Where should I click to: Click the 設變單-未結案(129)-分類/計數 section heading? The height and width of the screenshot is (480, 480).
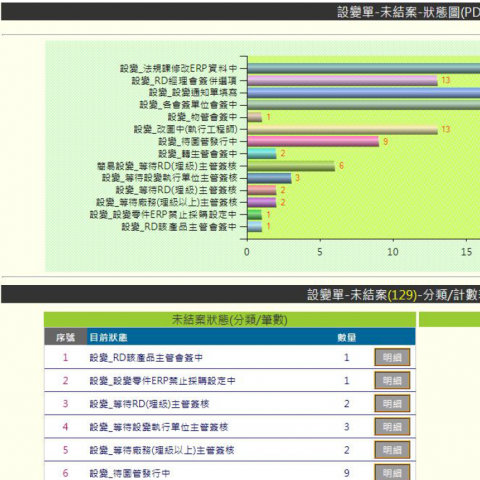[393, 295]
